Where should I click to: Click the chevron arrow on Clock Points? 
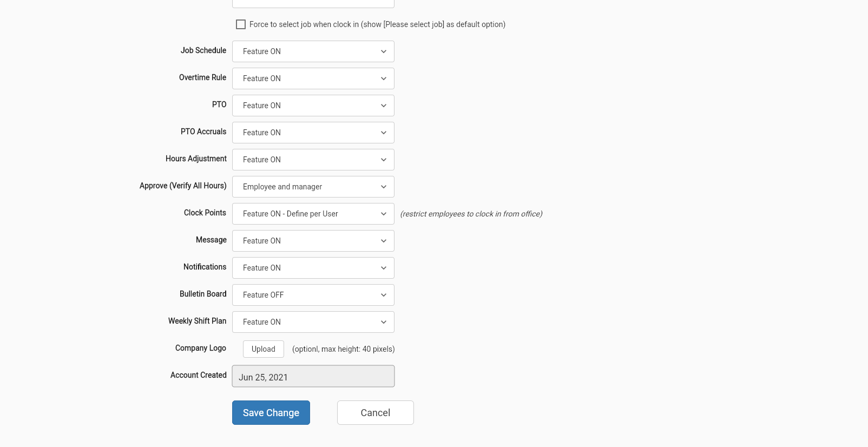(x=384, y=214)
